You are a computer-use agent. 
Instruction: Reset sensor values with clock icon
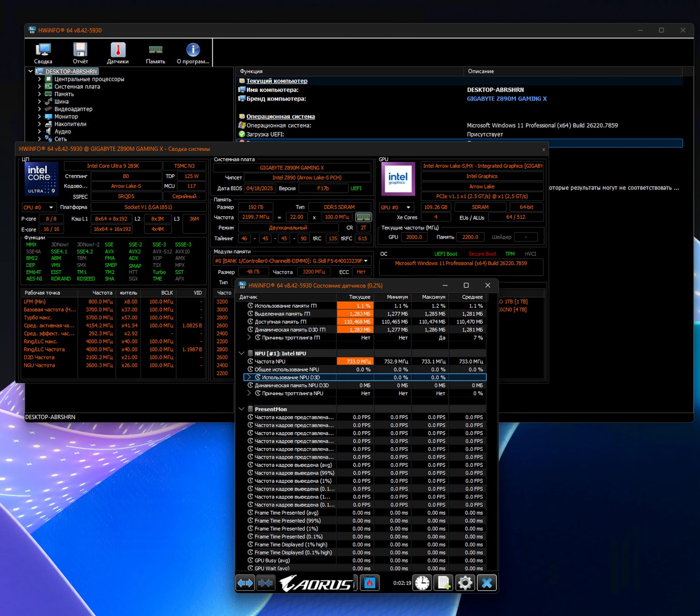422,583
